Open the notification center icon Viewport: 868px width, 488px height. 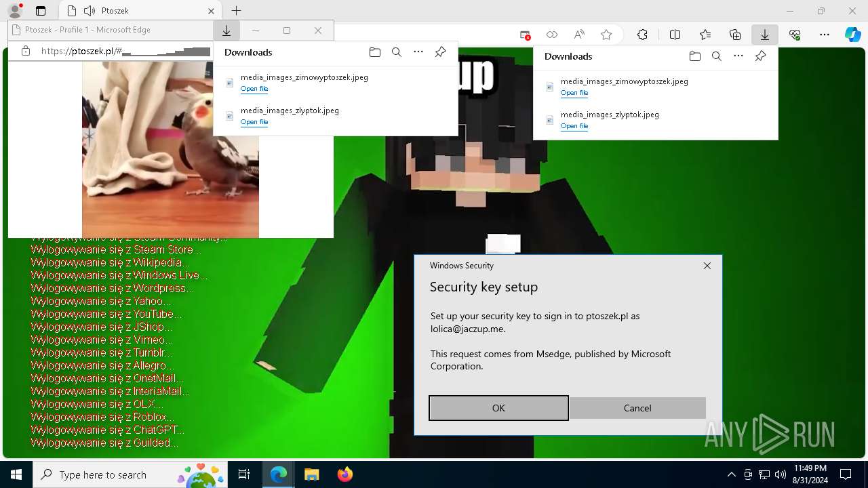[846, 474]
